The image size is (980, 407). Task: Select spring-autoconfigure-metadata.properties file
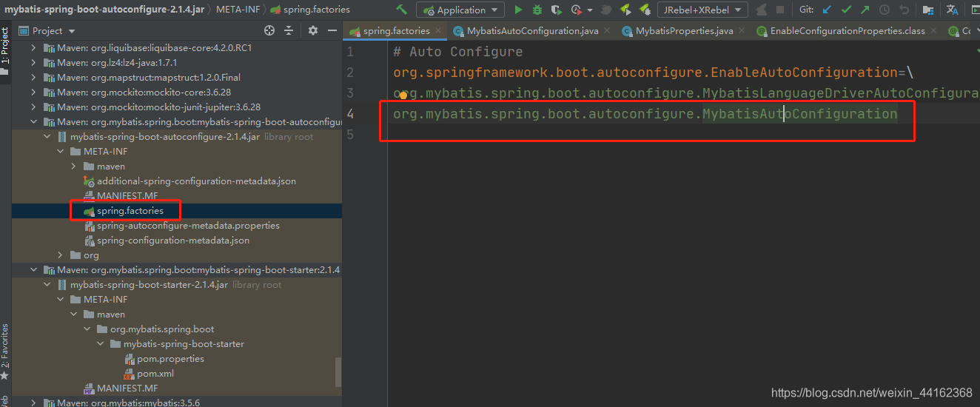[188, 225]
